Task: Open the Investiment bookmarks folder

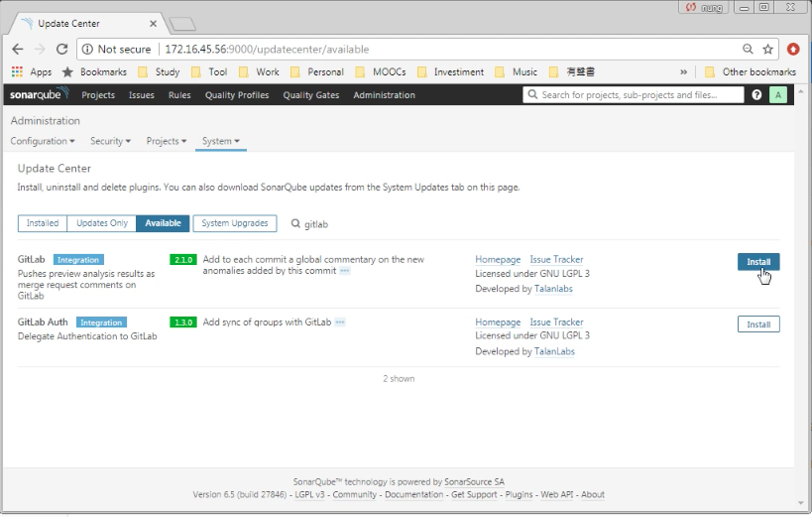Action: pyautogui.click(x=450, y=72)
